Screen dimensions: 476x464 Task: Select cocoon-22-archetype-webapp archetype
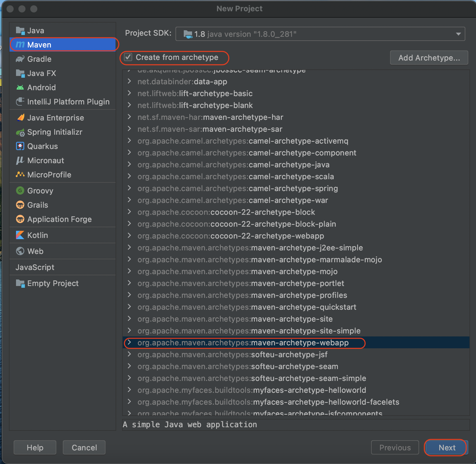point(296,236)
